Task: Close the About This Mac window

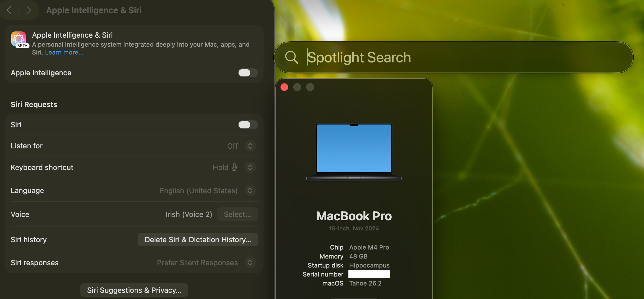Action: [284, 87]
